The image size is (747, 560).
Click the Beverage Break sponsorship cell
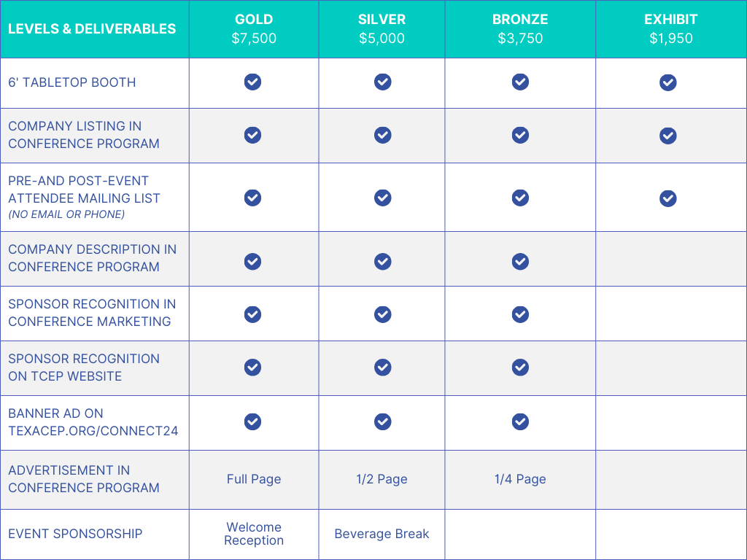pos(382,534)
